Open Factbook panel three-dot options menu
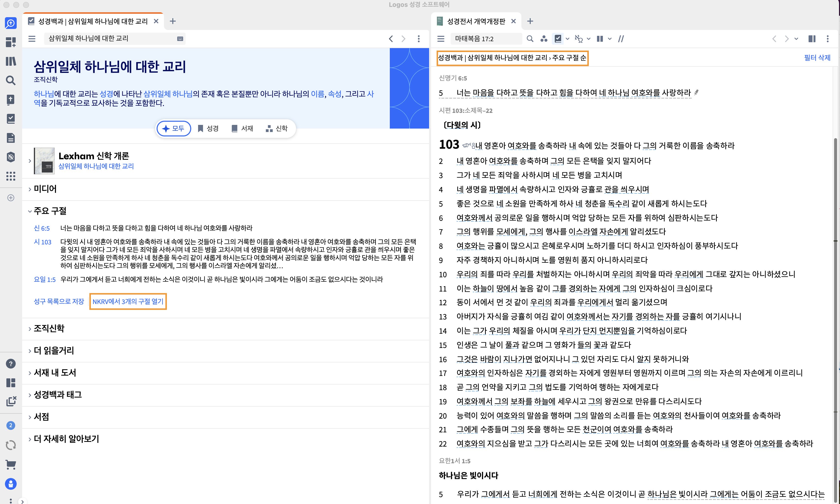The width and height of the screenshot is (840, 504). pyautogui.click(x=419, y=39)
